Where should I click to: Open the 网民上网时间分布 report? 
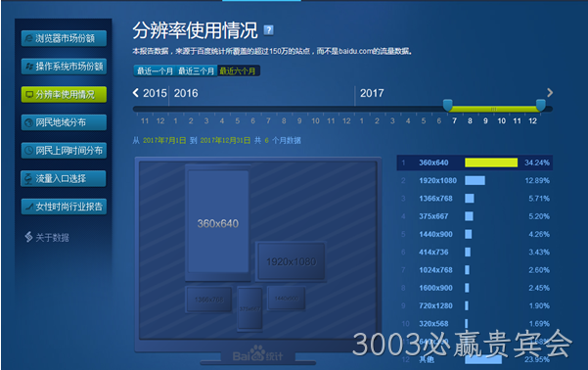(64, 151)
